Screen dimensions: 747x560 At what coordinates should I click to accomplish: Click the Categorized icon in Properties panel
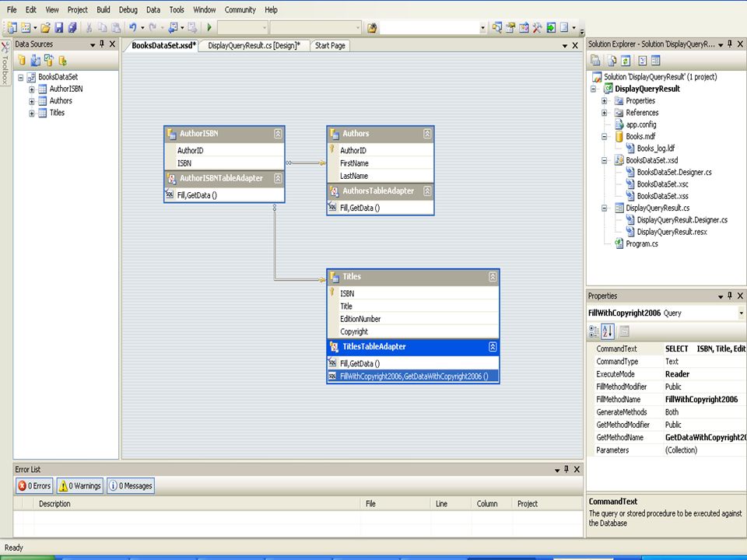pyautogui.click(x=594, y=331)
